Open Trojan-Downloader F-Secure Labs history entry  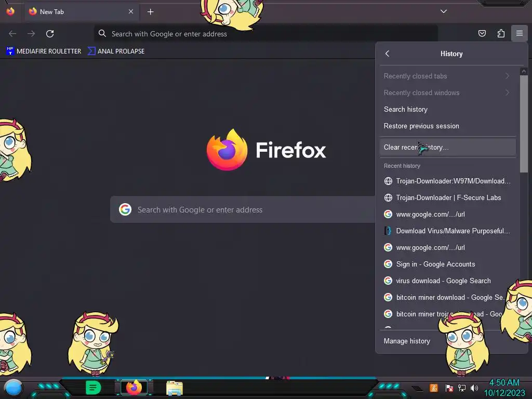447,197
